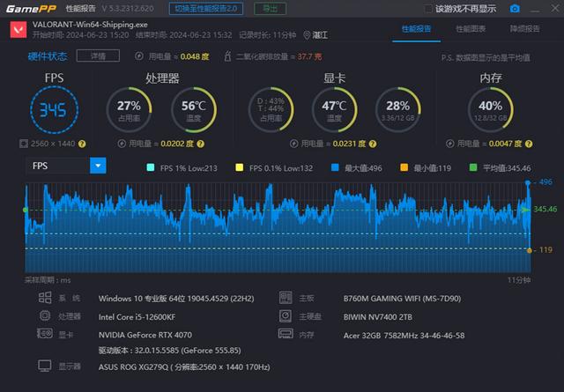The height and width of the screenshot is (392, 564).
Task: Click the GPU temperature 47℃ gauge
Action: (x=334, y=110)
